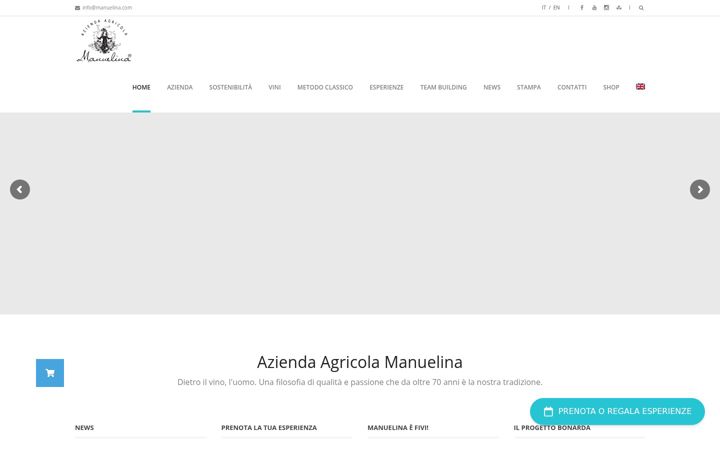Go to next slide with right arrow
720x450 pixels.
pyautogui.click(x=700, y=189)
